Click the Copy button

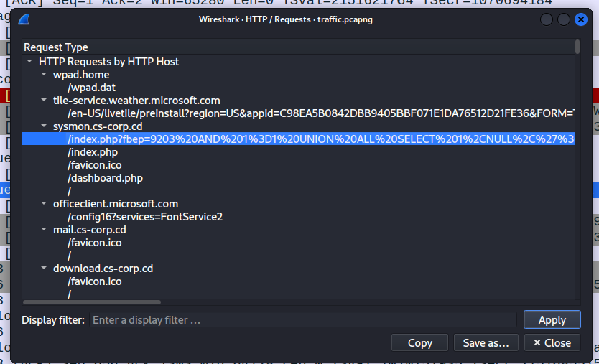pyautogui.click(x=420, y=342)
